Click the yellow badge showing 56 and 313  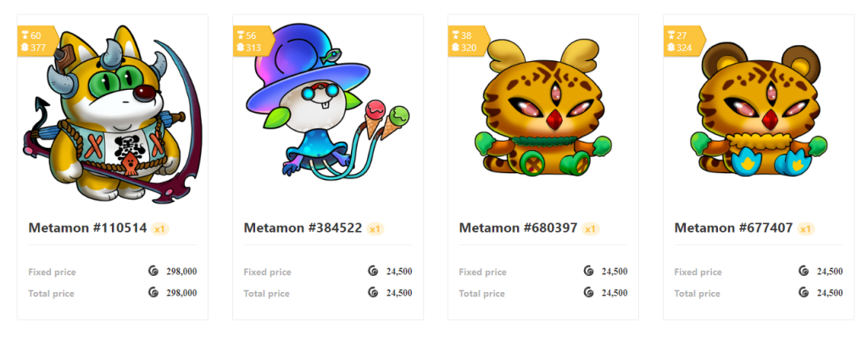click(x=252, y=42)
